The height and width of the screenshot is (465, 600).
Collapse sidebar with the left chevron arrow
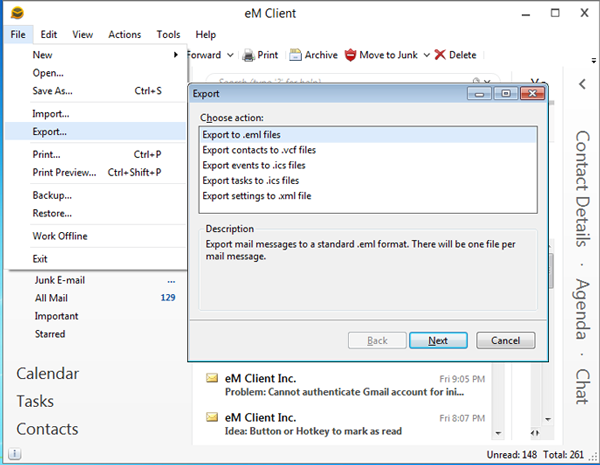tap(582, 84)
